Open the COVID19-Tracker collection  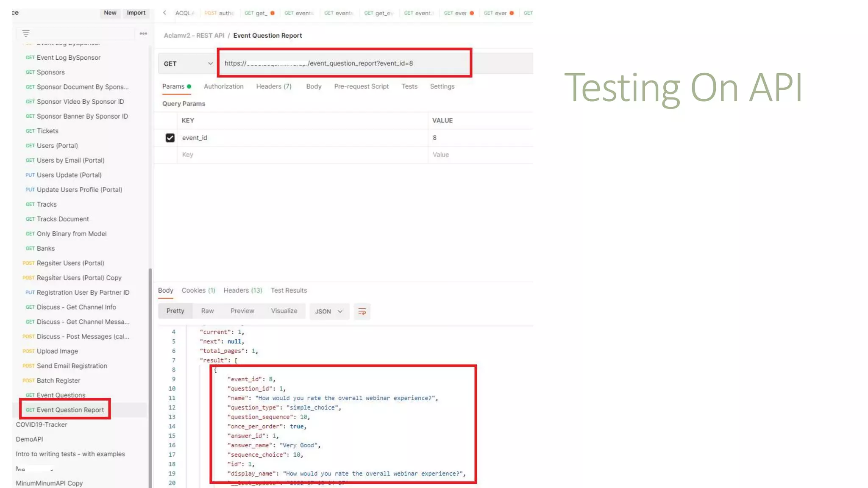(42, 424)
